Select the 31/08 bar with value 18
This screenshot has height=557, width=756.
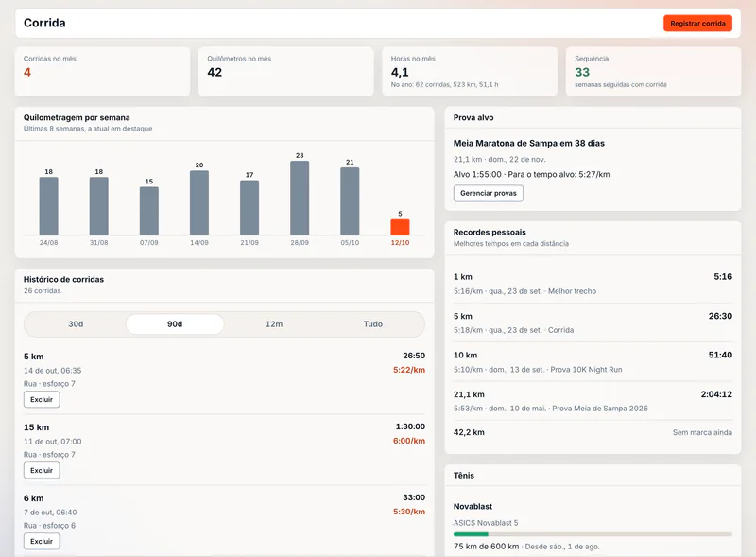tap(99, 206)
